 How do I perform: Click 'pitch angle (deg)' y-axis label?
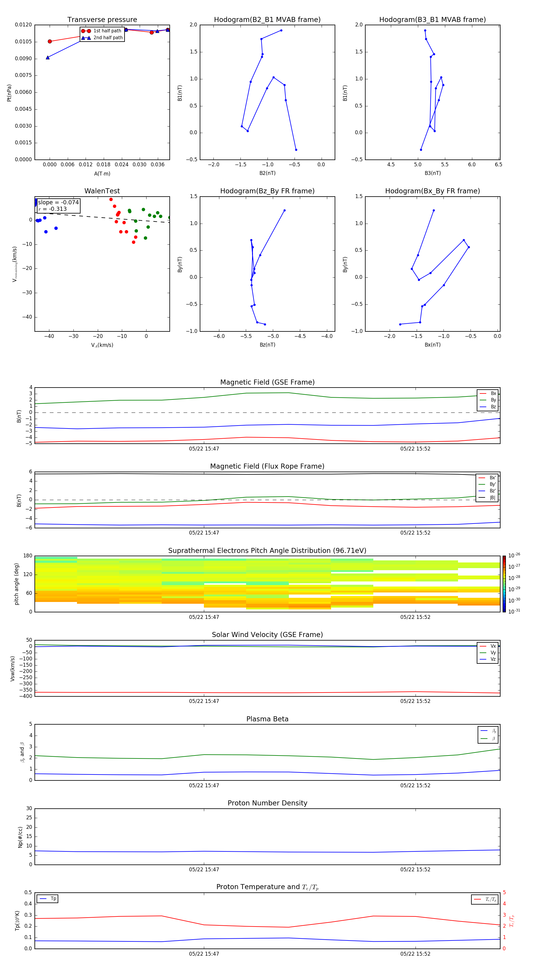tap(16, 584)
